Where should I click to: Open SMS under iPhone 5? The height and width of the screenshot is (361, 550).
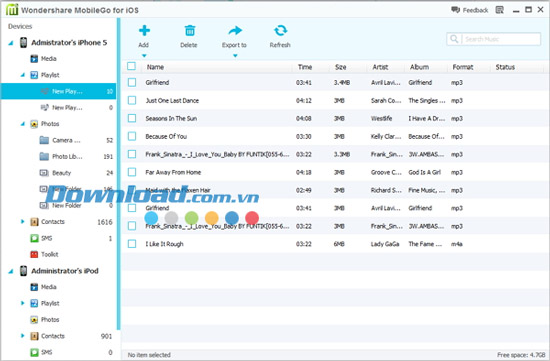click(47, 238)
